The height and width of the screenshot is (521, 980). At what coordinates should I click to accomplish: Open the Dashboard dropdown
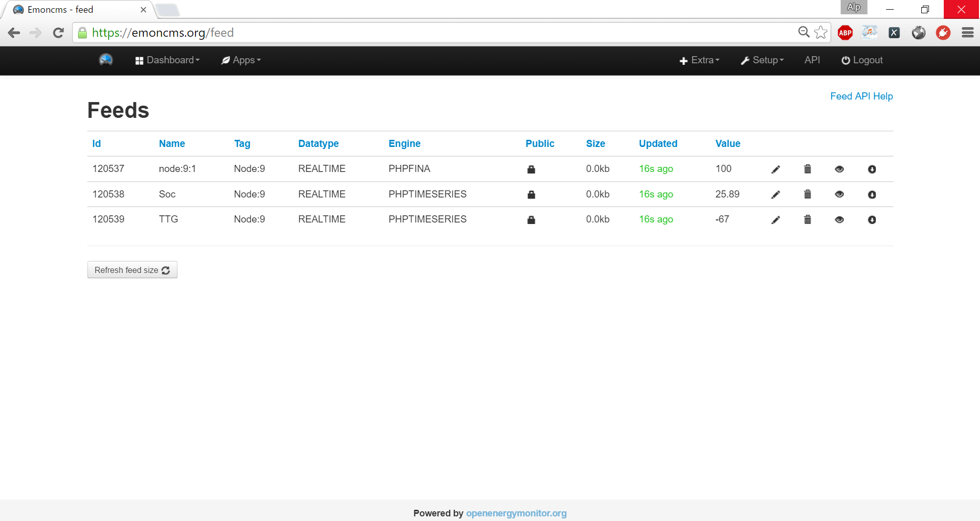(x=167, y=60)
